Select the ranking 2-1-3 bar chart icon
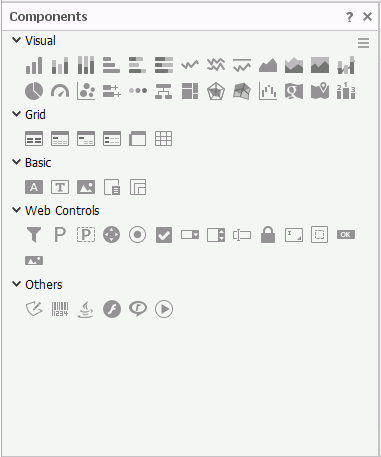Screen dimensions: 381x457 [346, 91]
